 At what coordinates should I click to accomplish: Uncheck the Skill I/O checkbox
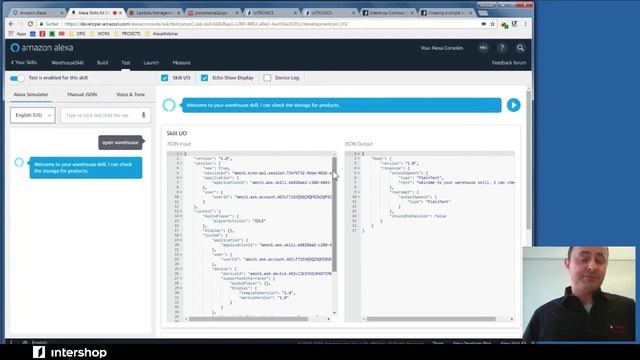coord(164,78)
